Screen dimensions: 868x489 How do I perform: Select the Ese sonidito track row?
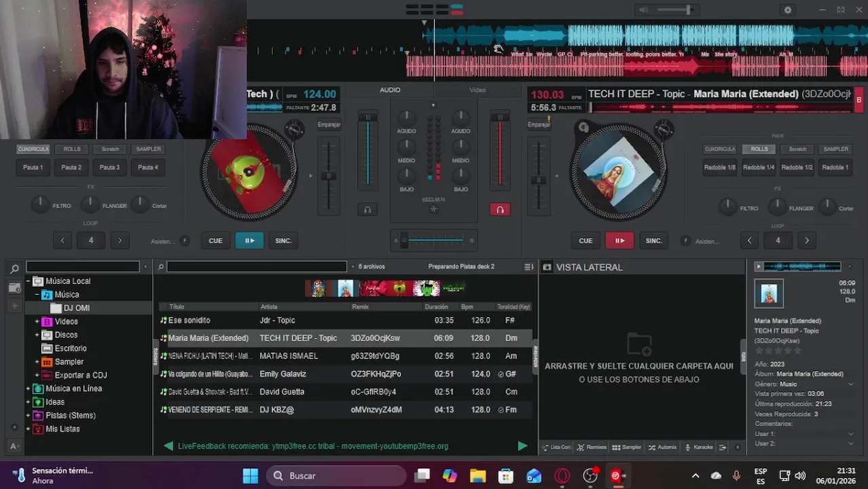click(x=346, y=320)
